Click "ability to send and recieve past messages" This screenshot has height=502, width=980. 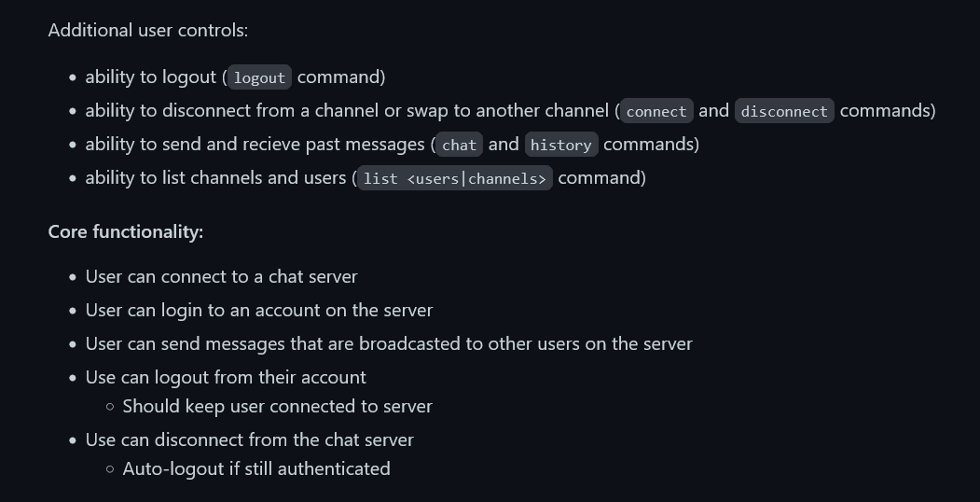(x=255, y=144)
